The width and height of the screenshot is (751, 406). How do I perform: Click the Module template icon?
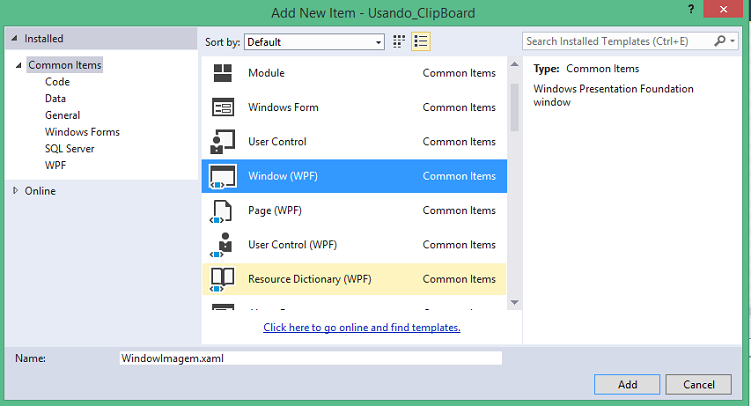click(x=223, y=73)
